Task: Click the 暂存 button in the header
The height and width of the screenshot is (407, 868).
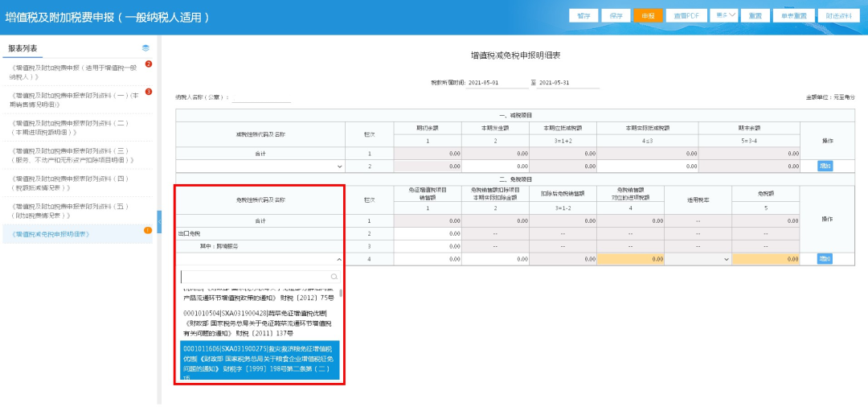Action: tap(583, 15)
